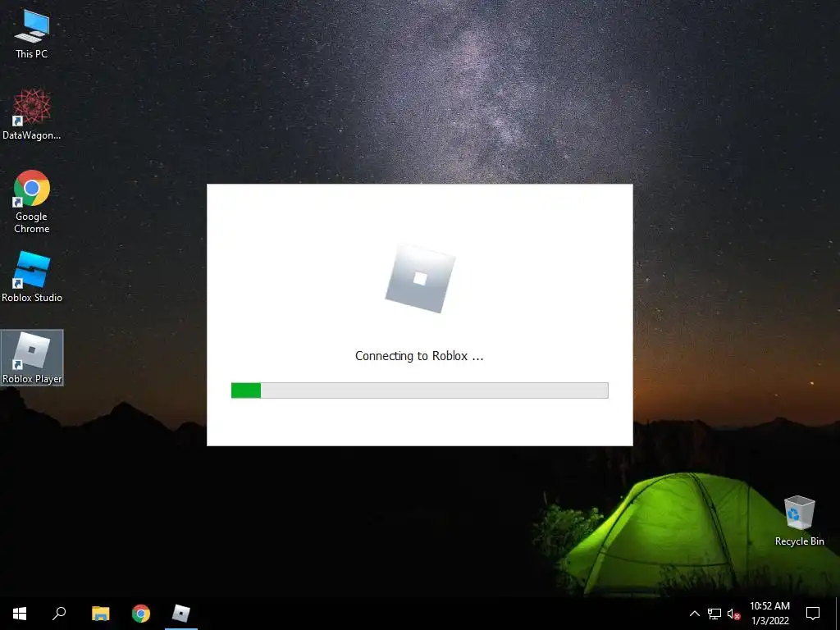
Task: Open the 10:52 AM clock calendar
Action: (769, 614)
